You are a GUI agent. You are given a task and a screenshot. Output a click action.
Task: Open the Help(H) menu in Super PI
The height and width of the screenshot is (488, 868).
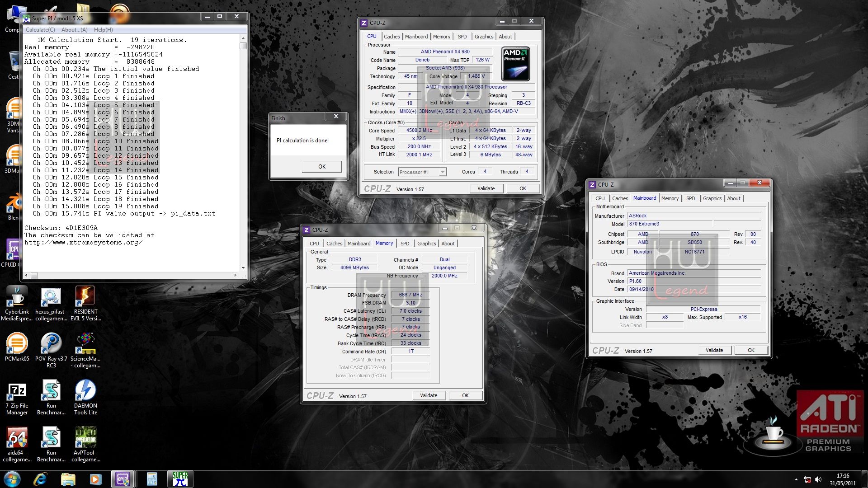pyautogui.click(x=103, y=30)
